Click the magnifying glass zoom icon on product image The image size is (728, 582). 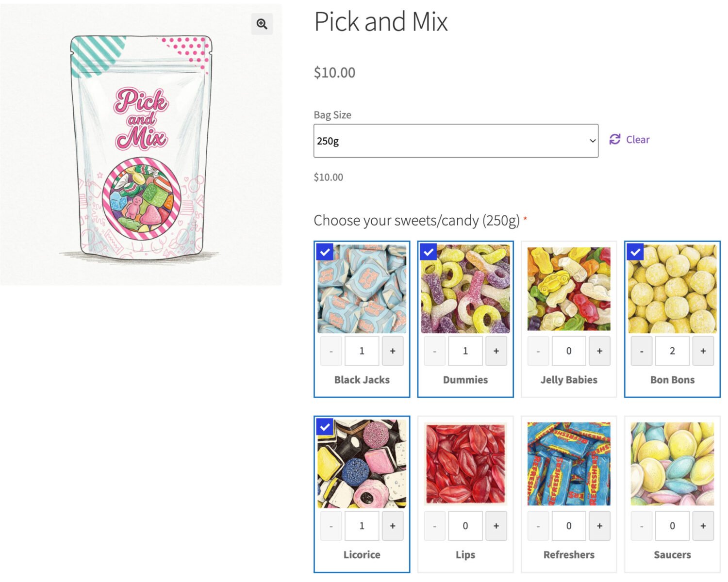coord(262,24)
